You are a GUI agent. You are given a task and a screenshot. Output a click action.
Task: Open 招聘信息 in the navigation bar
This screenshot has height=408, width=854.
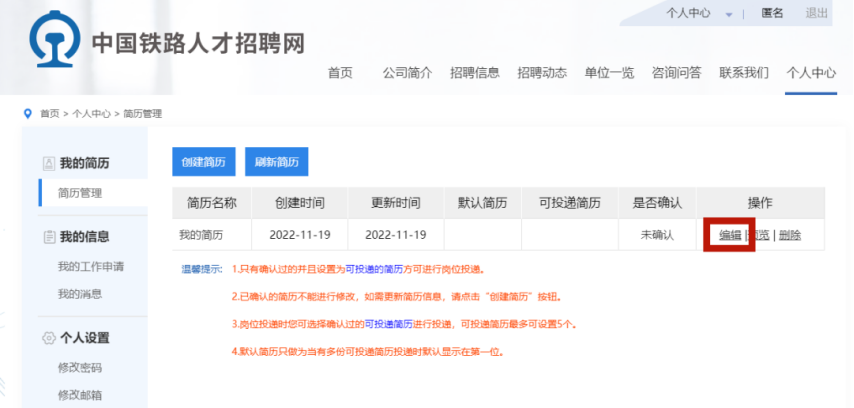tap(474, 73)
